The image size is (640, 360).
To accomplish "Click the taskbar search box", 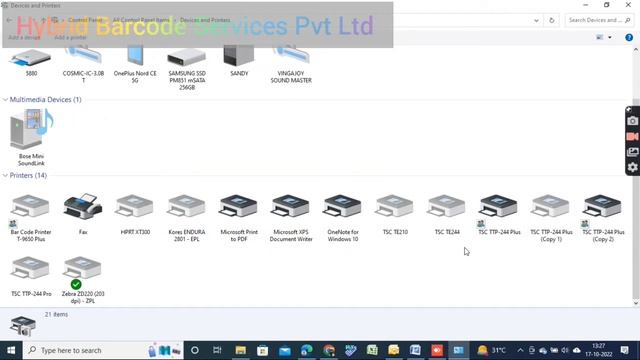I will tap(103, 350).
